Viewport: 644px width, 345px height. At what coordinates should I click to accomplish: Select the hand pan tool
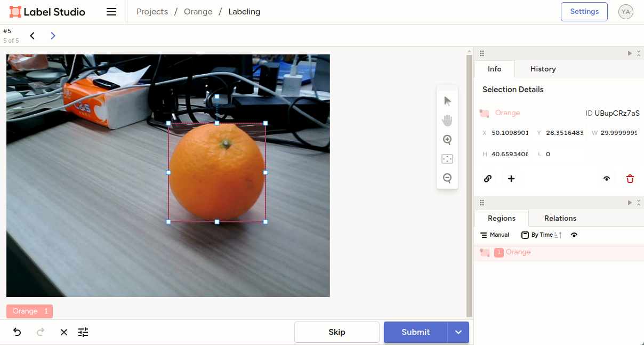coord(447,121)
